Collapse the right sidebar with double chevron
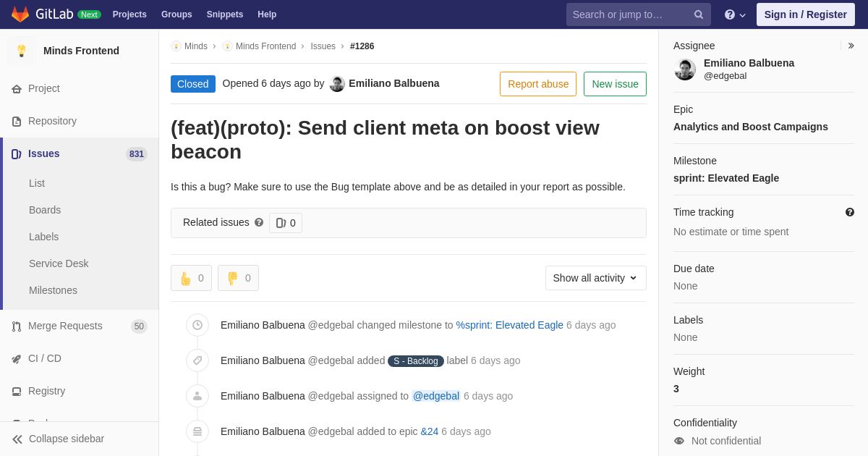This screenshot has width=868, height=456. click(x=851, y=46)
